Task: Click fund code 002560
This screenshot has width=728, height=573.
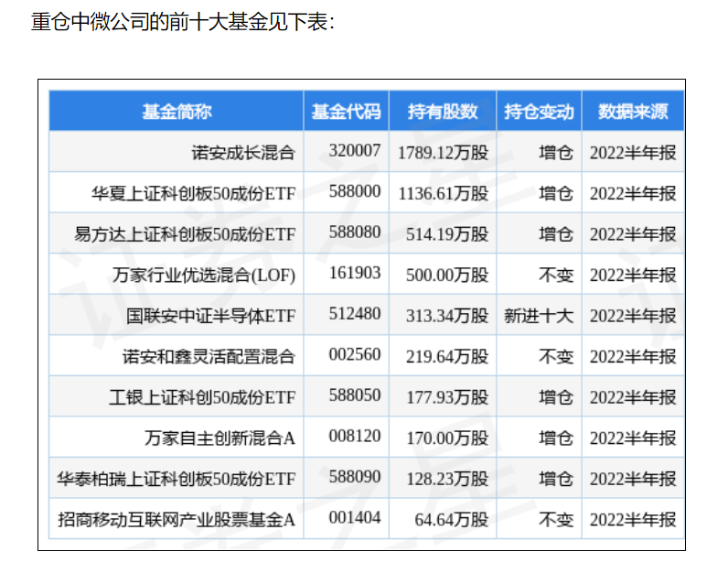Action: click(355, 354)
